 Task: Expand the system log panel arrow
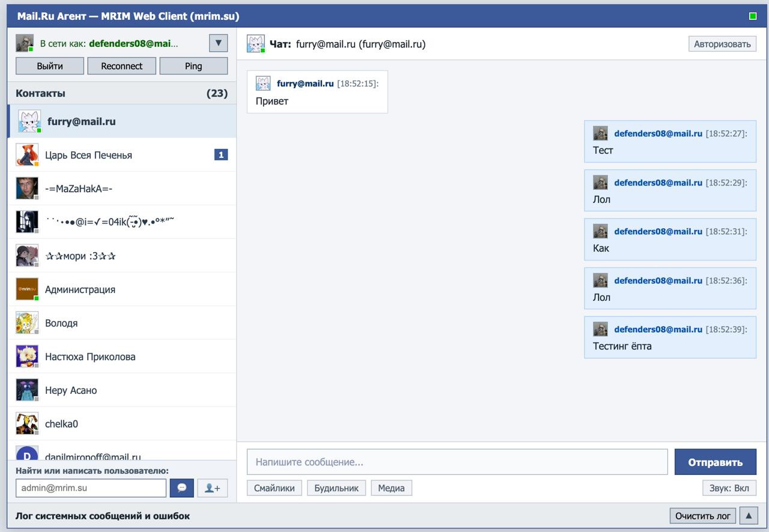coord(749,516)
